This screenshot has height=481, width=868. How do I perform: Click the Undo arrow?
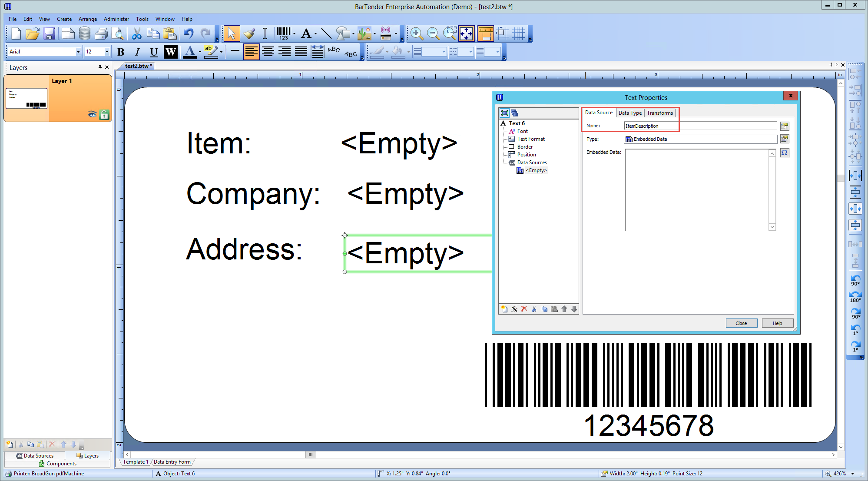tap(189, 33)
